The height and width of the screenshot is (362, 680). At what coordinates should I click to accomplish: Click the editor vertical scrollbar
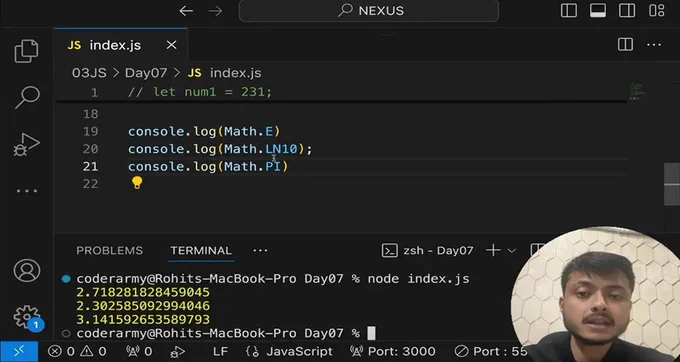672,184
